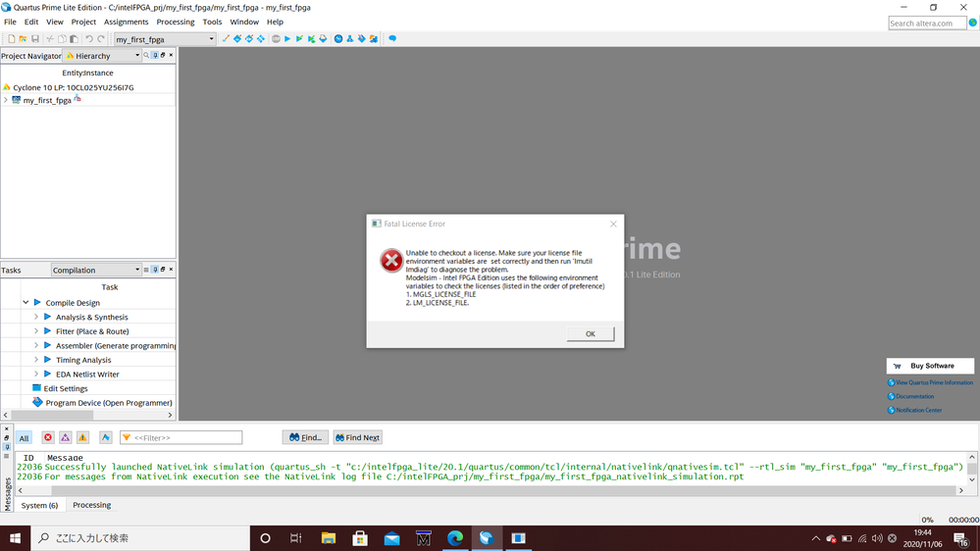The width and height of the screenshot is (980, 551).
Task: Open the Hierarchy view dropdown
Action: point(103,56)
